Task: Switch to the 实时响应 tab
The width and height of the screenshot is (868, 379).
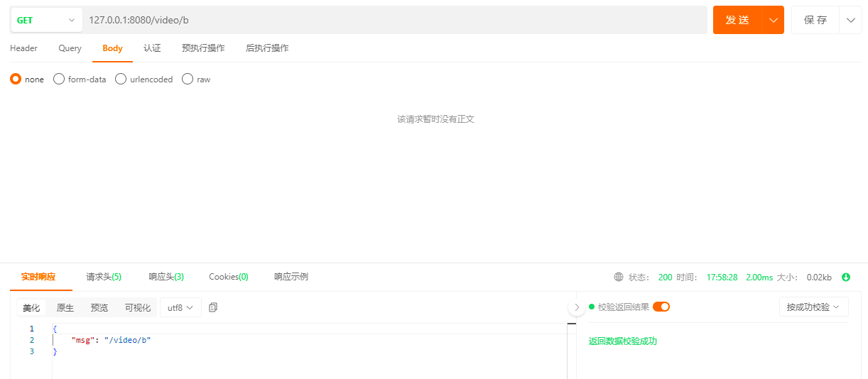Action: coord(38,277)
